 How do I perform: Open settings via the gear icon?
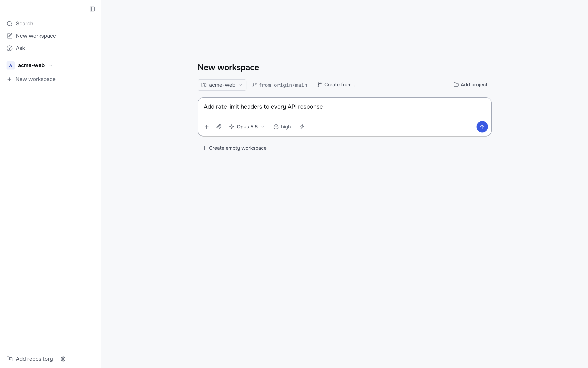point(63,359)
